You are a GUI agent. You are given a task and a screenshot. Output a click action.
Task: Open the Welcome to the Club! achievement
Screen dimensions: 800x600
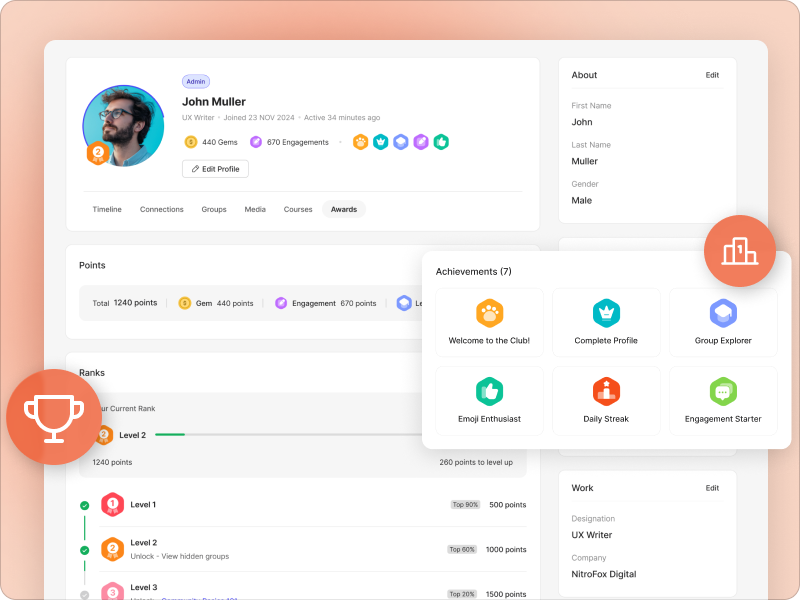pos(489,322)
